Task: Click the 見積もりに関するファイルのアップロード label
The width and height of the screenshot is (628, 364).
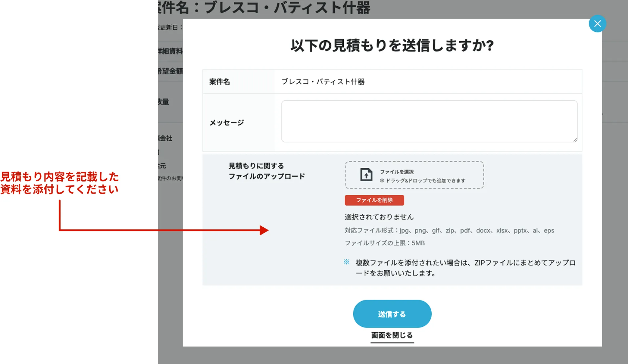Action: [x=267, y=171]
